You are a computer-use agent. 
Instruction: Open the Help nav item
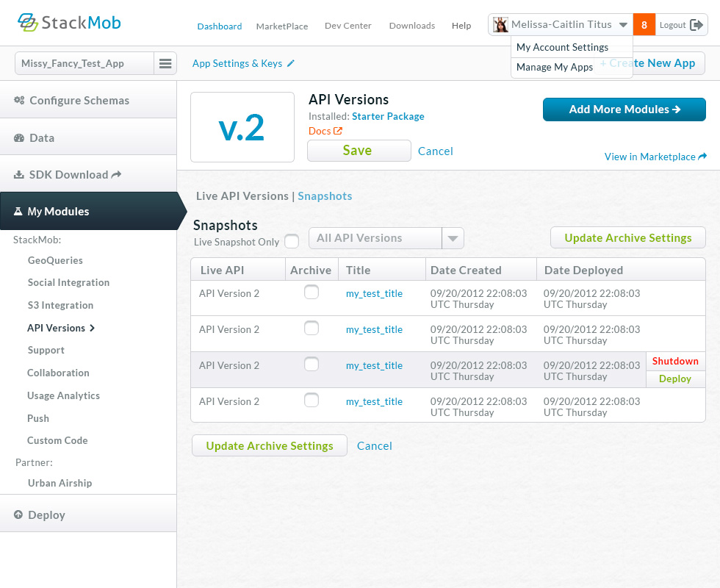[461, 26]
